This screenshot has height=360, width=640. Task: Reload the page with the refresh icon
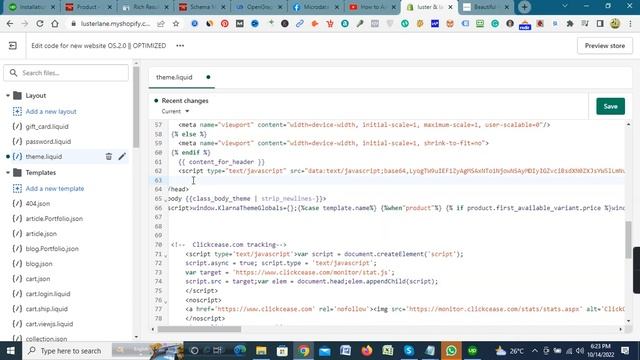40,24
